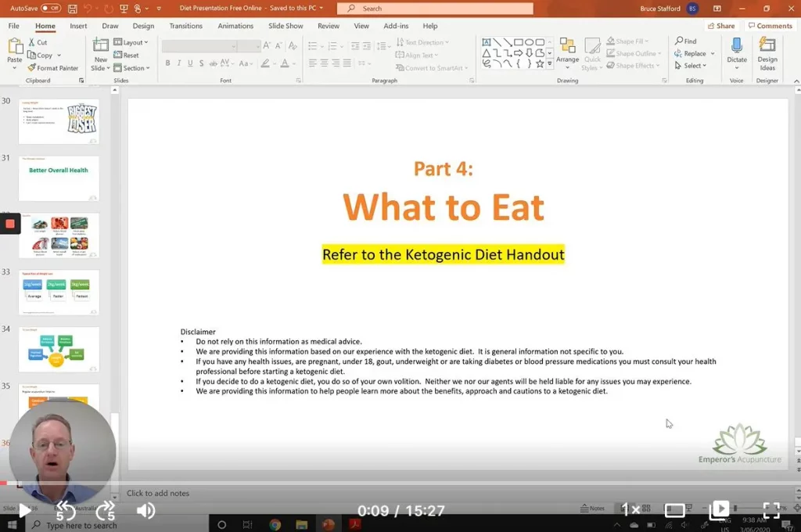Toggle Bold formatting
The image size is (801, 532).
(x=167, y=63)
